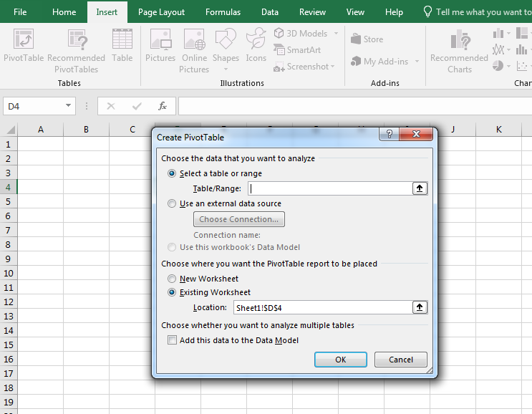Click the line chart icon
The height and width of the screenshot is (414, 532).
(498, 50)
